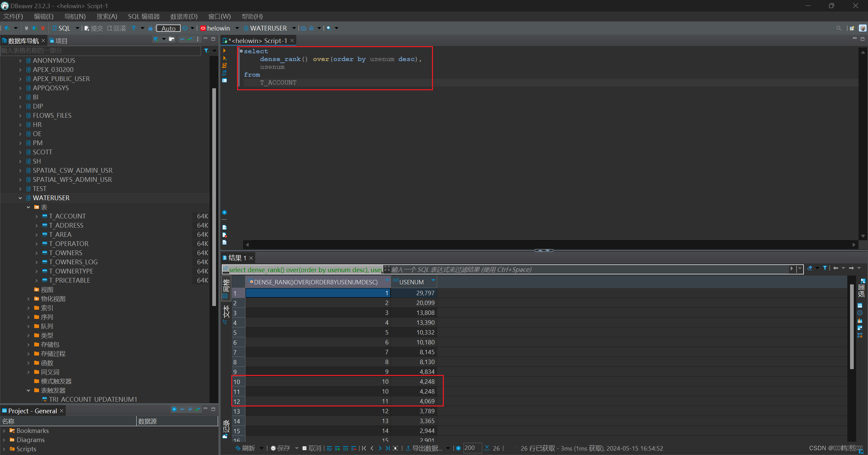
Task: Click the new connection plug icon
Action: click(6, 28)
